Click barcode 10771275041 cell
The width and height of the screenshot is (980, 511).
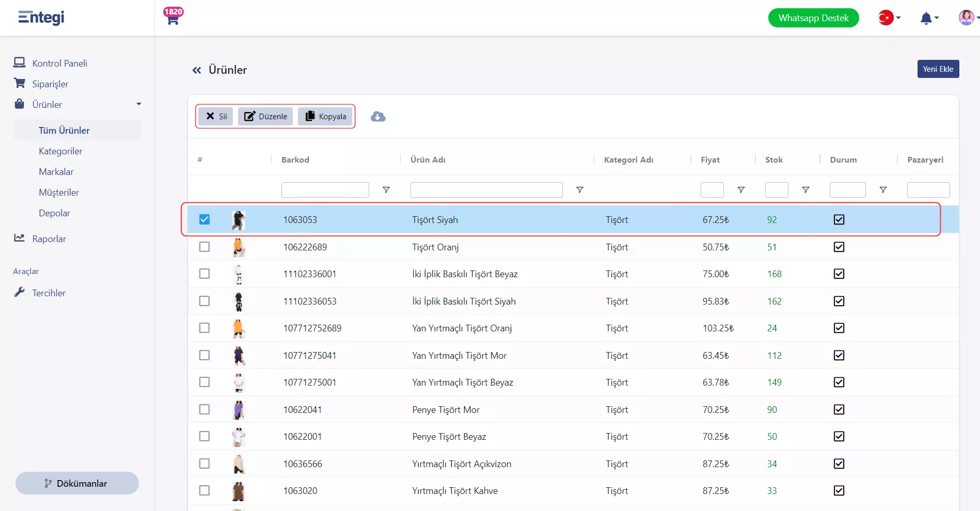click(x=310, y=355)
